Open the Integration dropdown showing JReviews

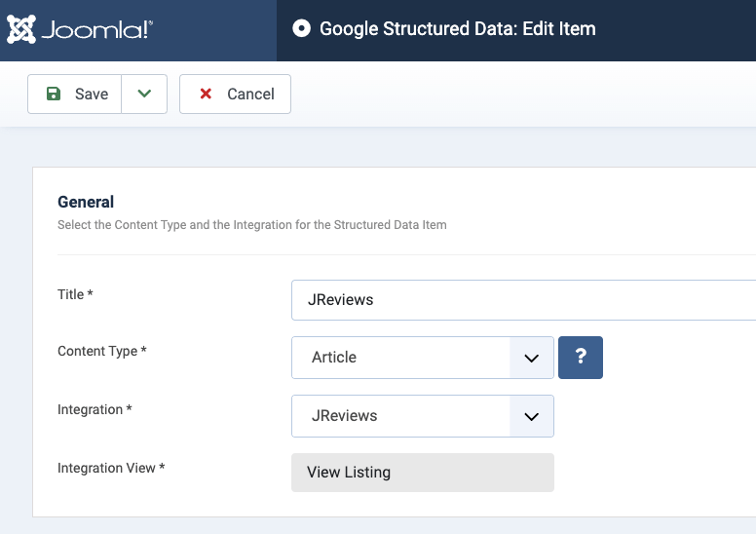click(423, 416)
